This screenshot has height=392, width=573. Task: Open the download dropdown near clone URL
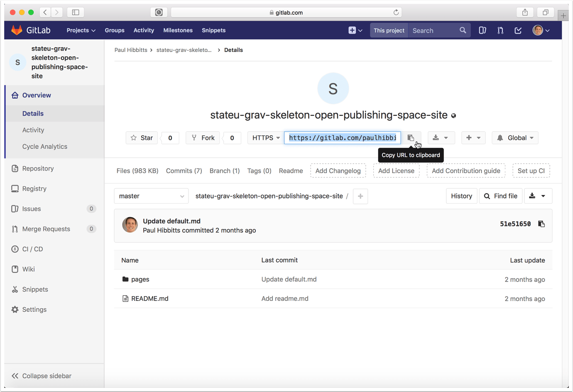441,138
